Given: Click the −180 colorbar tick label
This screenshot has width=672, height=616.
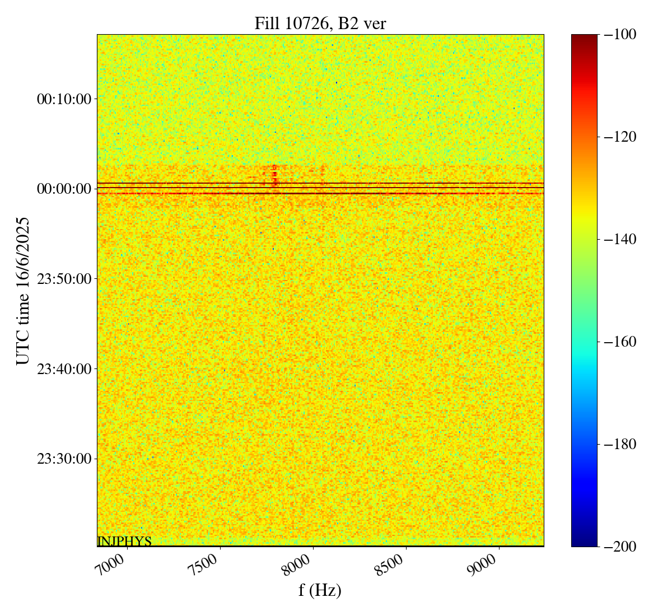Looking at the screenshot, I should pos(620,444).
